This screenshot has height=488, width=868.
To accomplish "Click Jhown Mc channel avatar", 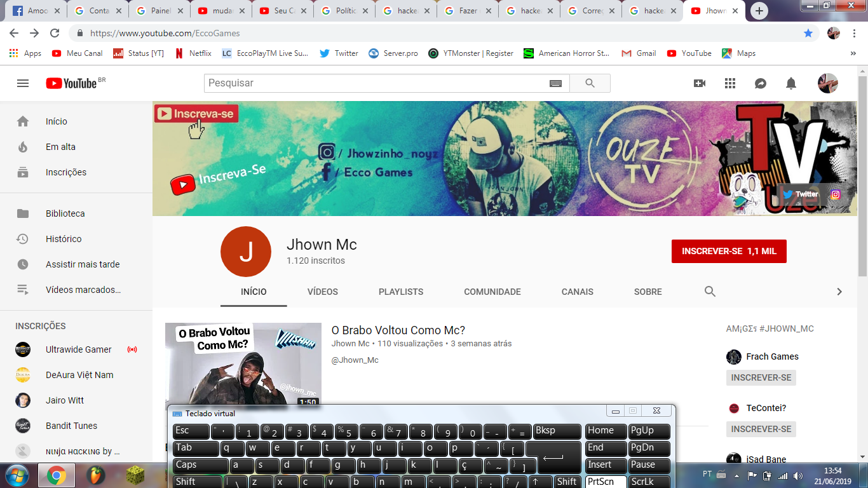I will (x=246, y=252).
